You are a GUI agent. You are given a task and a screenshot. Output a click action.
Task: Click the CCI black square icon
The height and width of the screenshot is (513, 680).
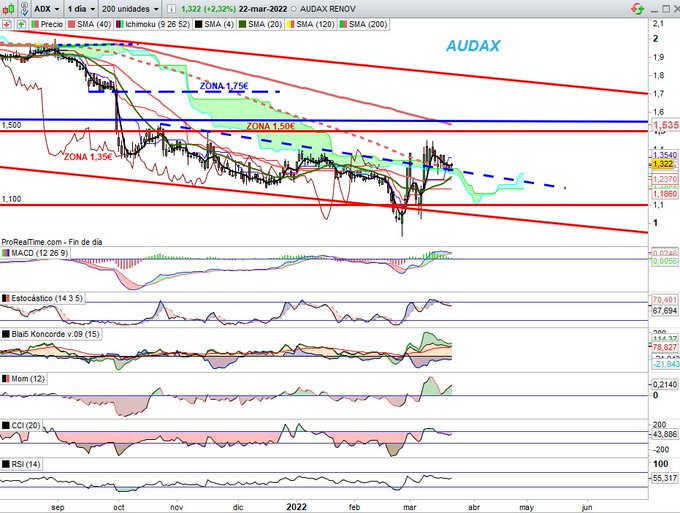pos(6,425)
